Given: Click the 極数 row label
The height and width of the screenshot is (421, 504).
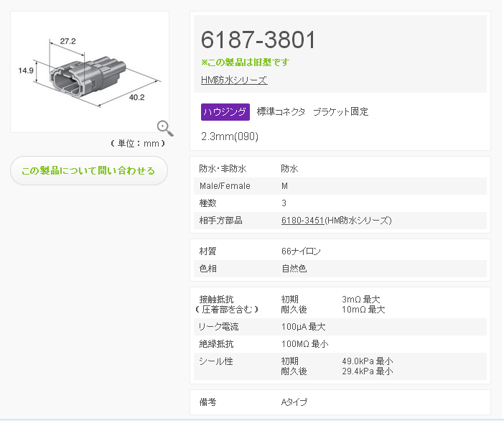Looking at the screenshot, I should (207, 203).
